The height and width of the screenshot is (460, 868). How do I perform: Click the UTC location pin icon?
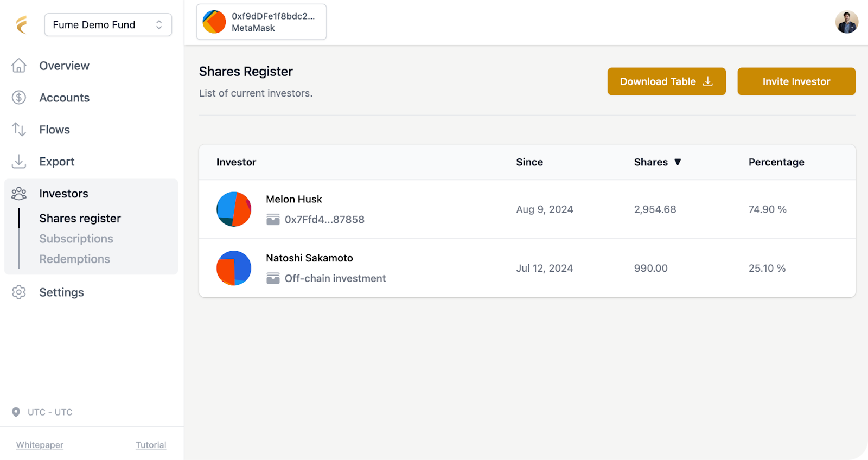click(16, 412)
